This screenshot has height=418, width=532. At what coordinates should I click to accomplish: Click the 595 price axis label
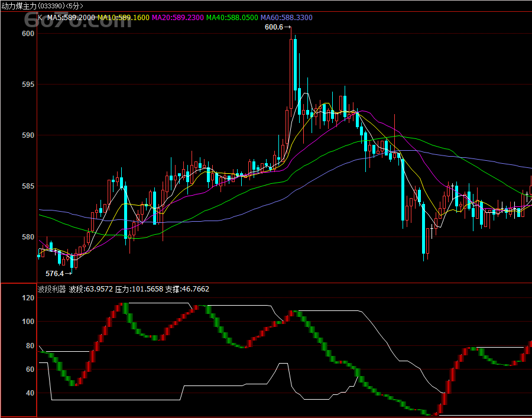pyautogui.click(x=28, y=85)
